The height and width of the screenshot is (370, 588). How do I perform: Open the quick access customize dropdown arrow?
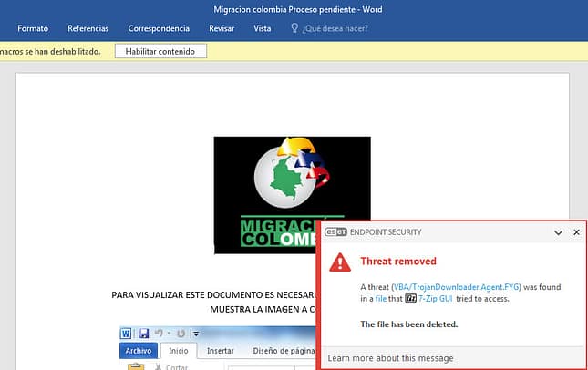[x=196, y=334]
